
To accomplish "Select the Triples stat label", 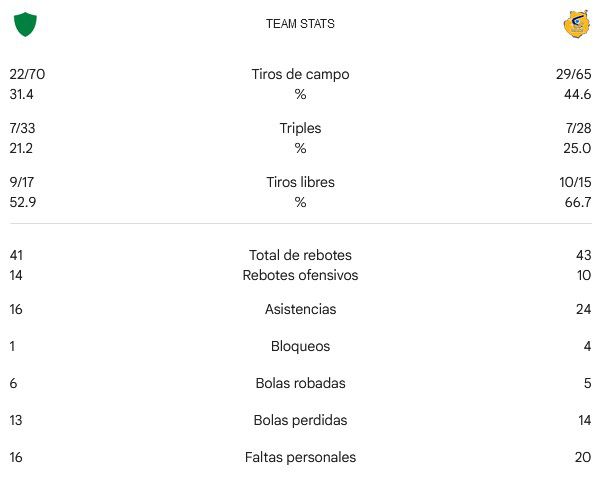I will coord(300,128).
